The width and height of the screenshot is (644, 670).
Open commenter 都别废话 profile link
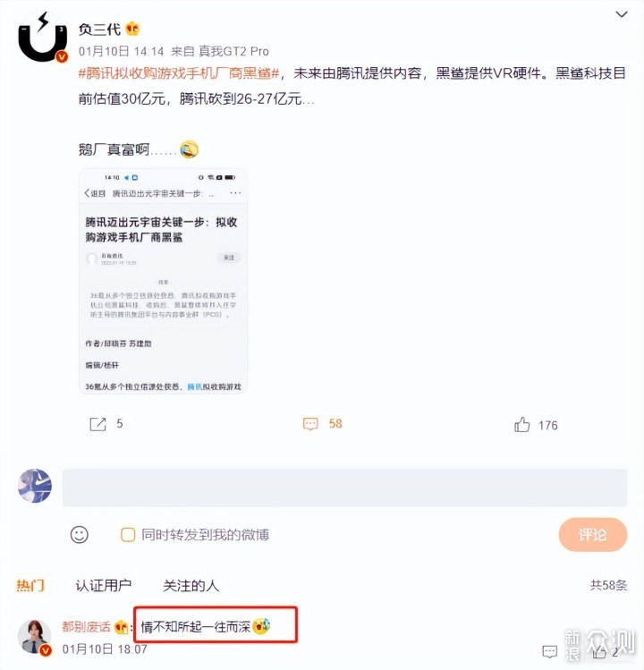point(87,626)
